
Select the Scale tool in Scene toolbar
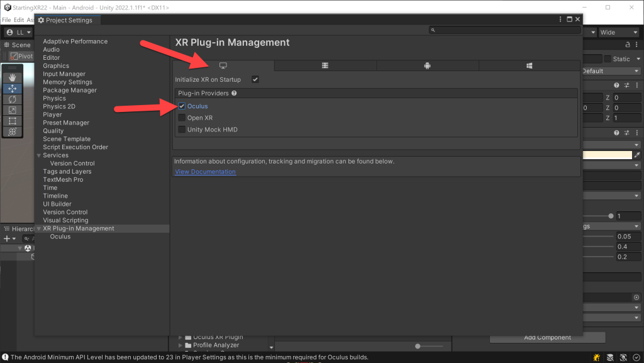click(13, 110)
